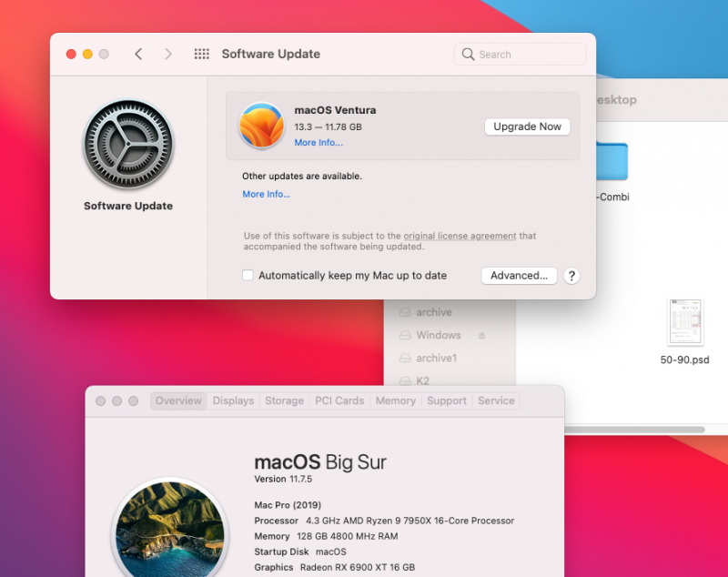
Task: Open the original license agreement link
Action: click(460, 236)
